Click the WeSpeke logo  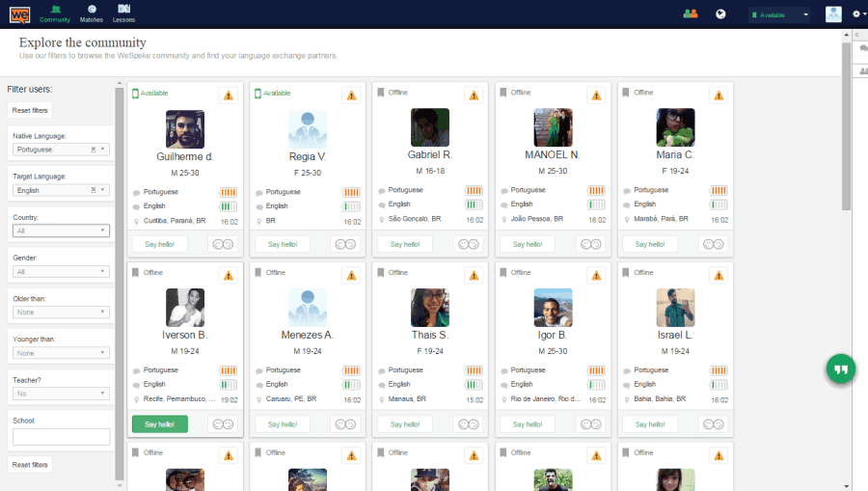point(20,14)
